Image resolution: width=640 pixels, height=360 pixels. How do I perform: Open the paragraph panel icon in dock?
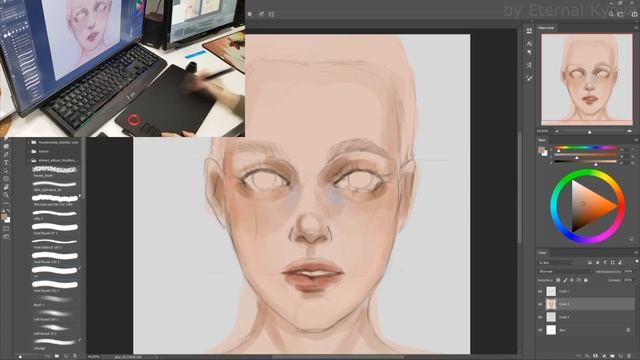(529, 52)
